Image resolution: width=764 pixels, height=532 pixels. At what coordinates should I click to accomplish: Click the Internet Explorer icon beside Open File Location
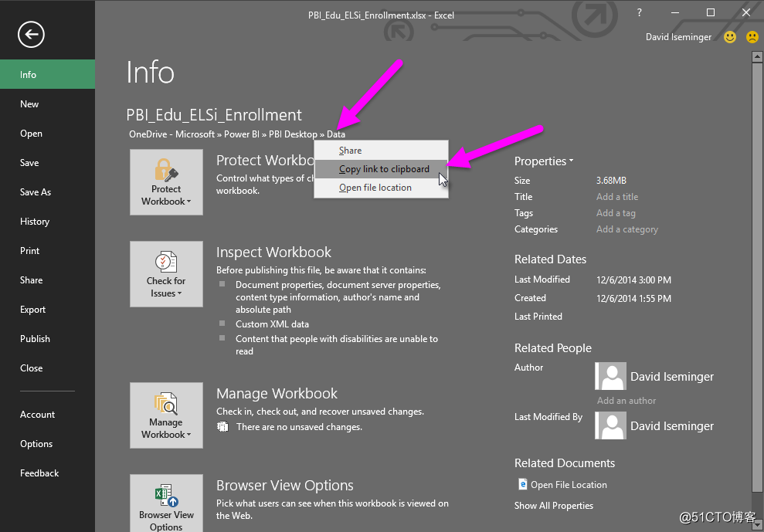[x=523, y=484]
